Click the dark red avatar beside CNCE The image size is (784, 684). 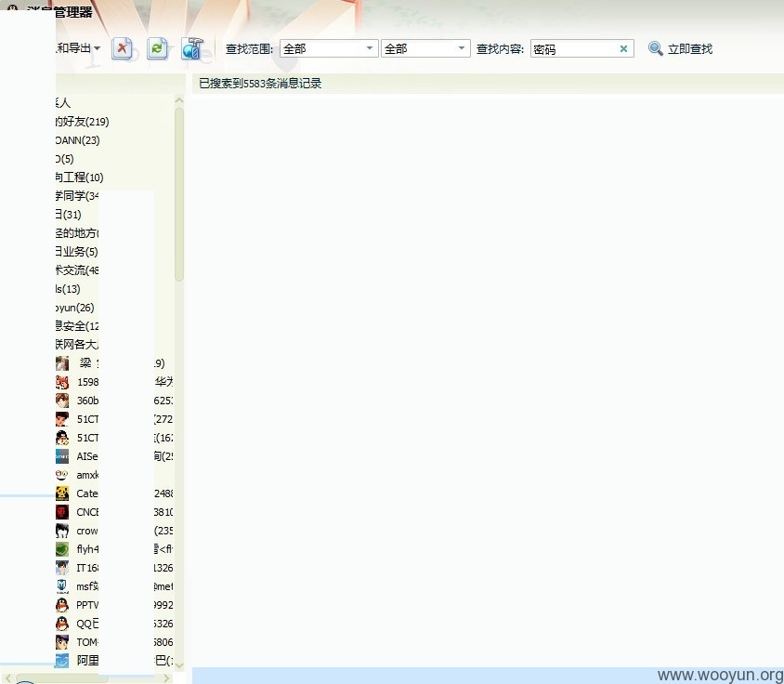(x=62, y=512)
